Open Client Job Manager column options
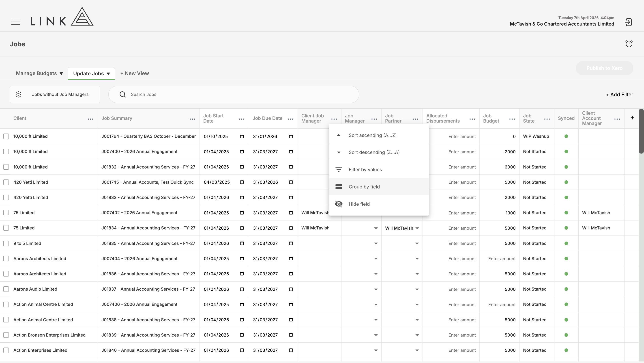Viewport: 644px width, 363px height. [x=334, y=119]
